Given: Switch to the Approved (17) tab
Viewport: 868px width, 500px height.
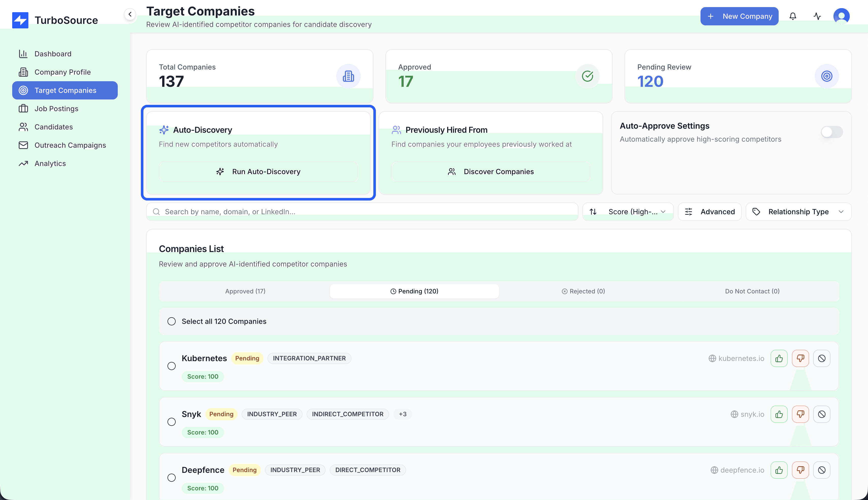Looking at the screenshot, I should click(245, 291).
